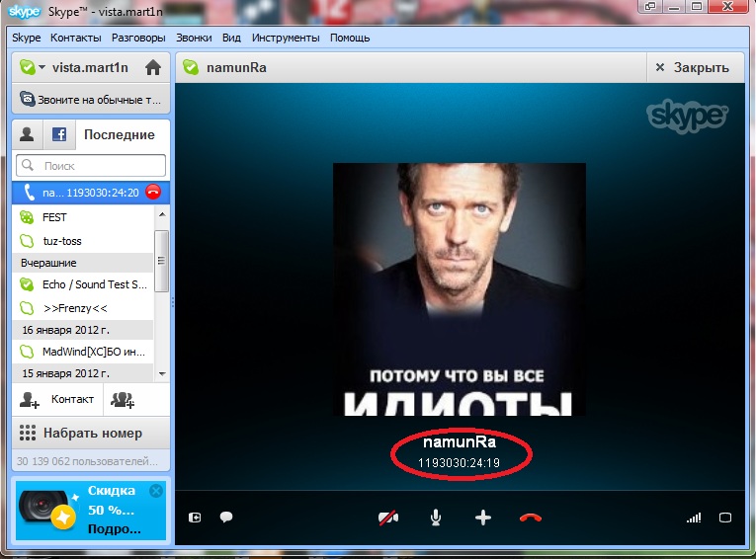This screenshot has width=756, height=559.
Task: Check call quality signal bars
Action: (694, 519)
